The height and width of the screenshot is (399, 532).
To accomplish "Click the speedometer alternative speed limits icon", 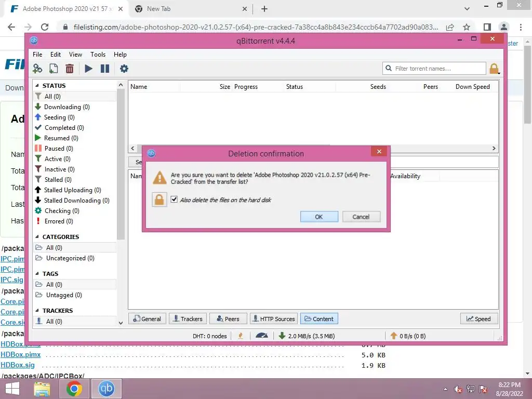I will coord(262,336).
